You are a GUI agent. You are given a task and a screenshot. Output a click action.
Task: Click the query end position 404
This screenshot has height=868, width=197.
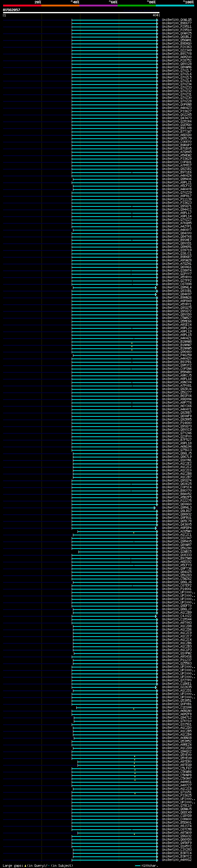click(x=155, y=15)
